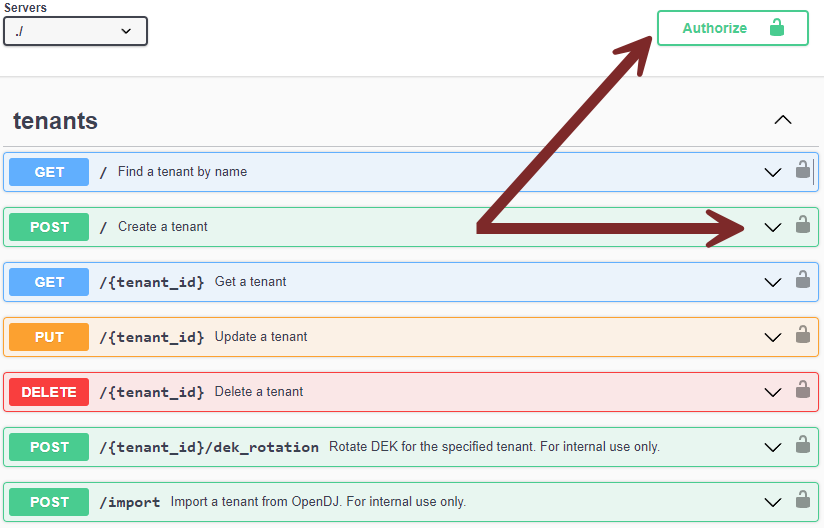Click lock icon on dek_rotation row
The height and width of the screenshot is (528, 824).
[x=802, y=444]
